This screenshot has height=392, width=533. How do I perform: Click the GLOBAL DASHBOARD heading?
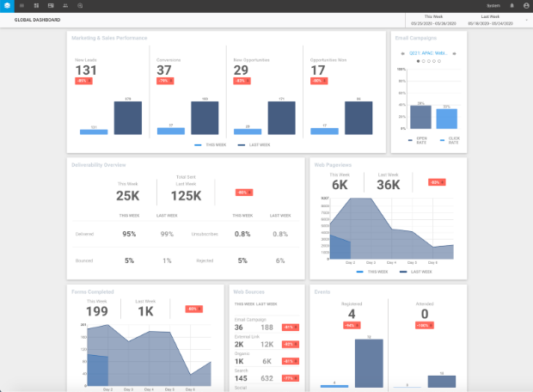(37, 20)
